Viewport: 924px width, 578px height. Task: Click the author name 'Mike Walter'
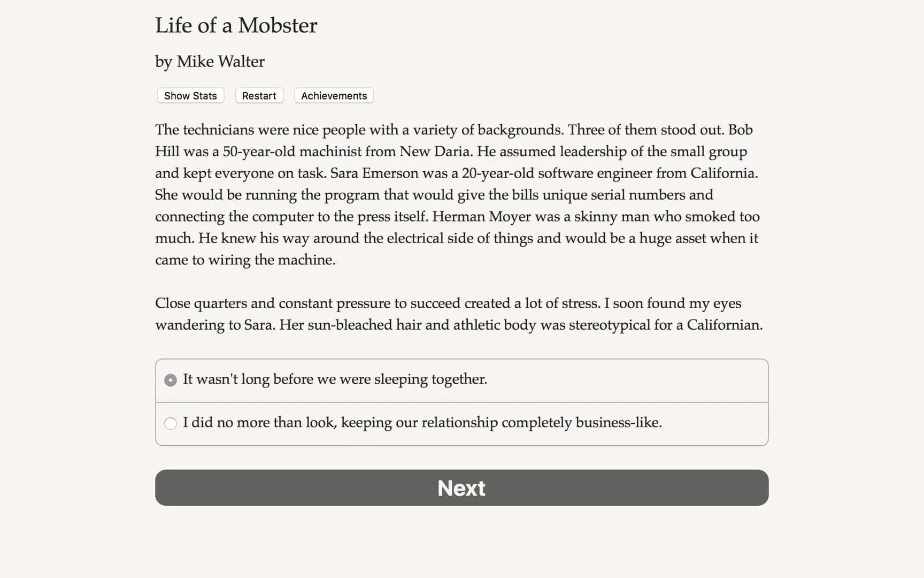[209, 61]
